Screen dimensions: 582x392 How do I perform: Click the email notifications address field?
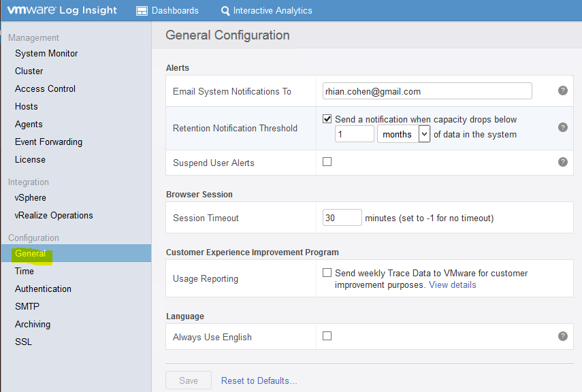tap(427, 91)
